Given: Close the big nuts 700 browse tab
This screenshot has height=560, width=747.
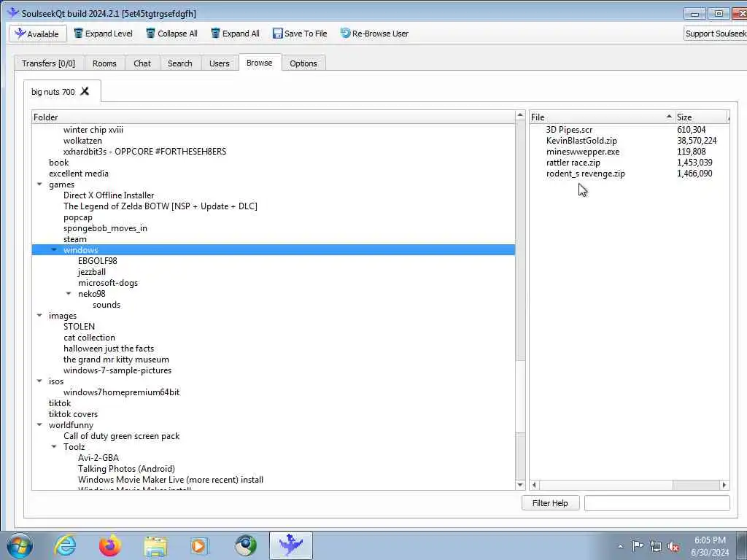Looking at the screenshot, I should click(x=85, y=91).
